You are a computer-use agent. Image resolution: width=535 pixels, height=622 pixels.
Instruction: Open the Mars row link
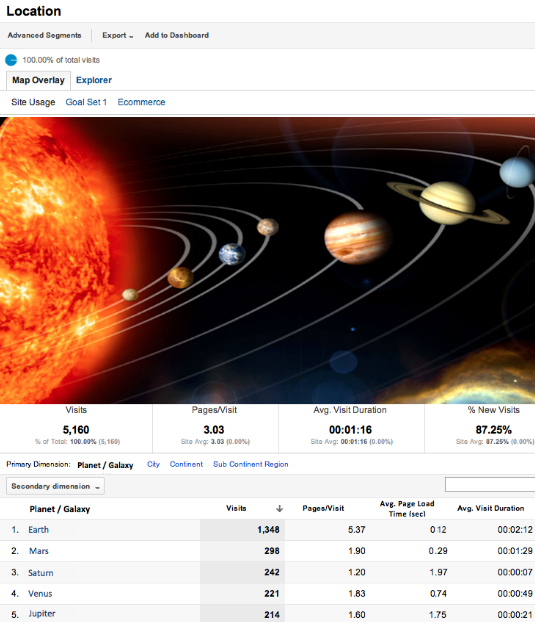pos(39,551)
